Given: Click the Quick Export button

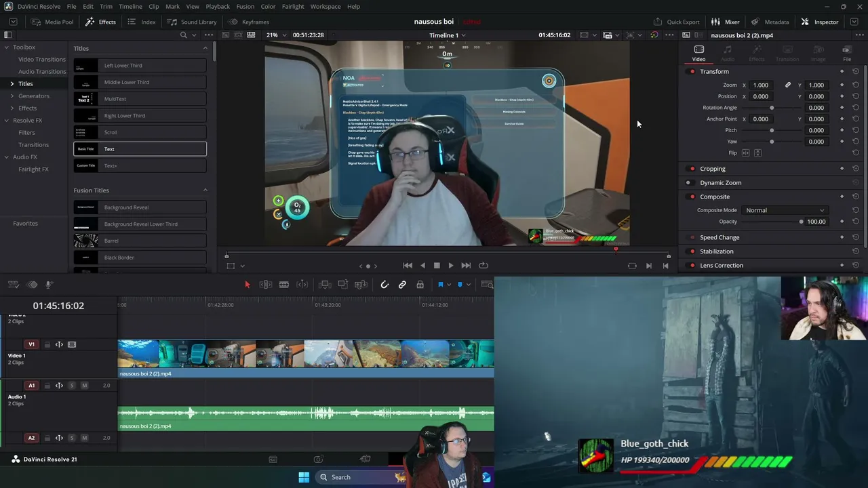Looking at the screenshot, I should tap(677, 22).
